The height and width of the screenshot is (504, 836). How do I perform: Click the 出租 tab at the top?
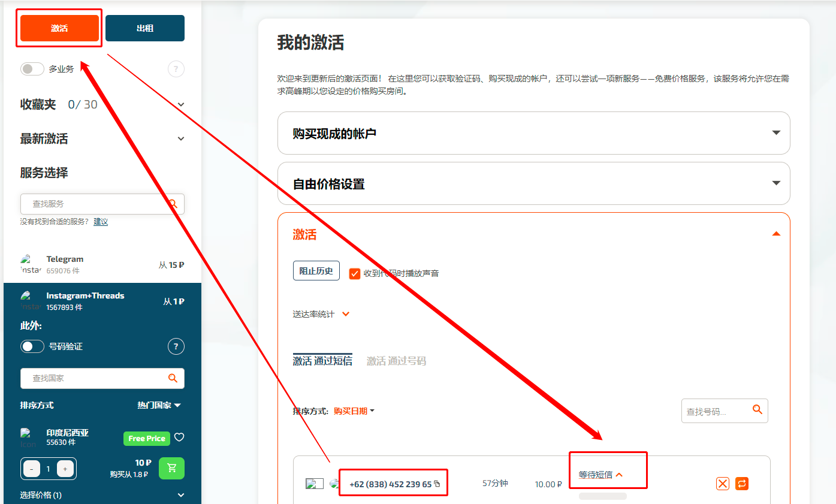pyautogui.click(x=144, y=28)
